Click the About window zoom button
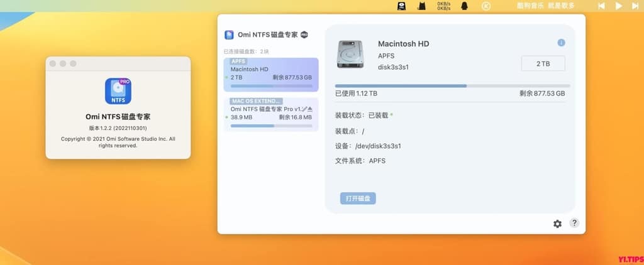Viewport: 644px width, 265px height. pyautogui.click(x=73, y=63)
